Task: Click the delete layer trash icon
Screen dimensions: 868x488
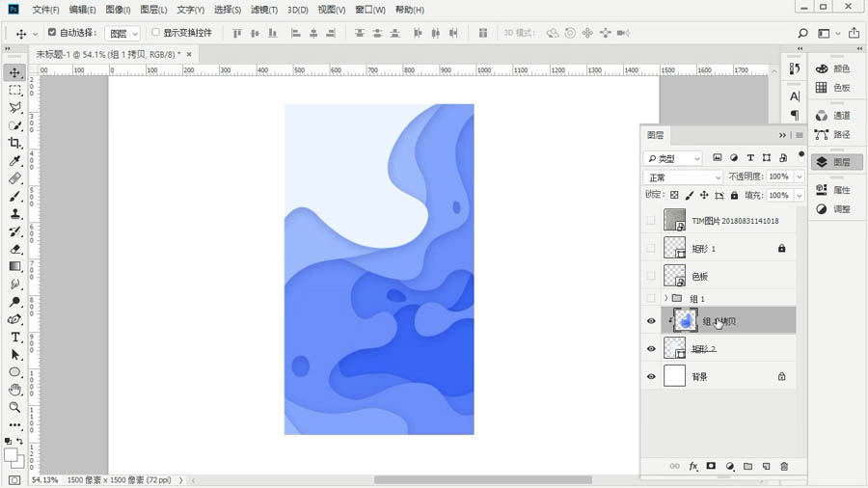Action: pos(784,467)
